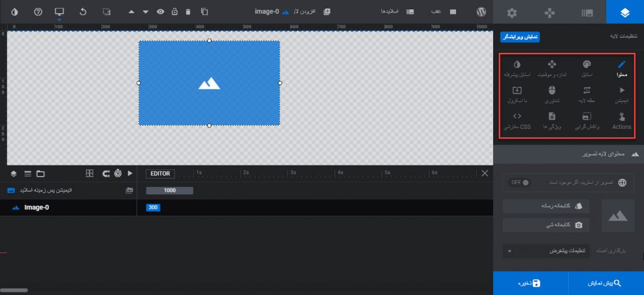Click the layers stack icon in timeline

pyautogui.click(x=14, y=174)
